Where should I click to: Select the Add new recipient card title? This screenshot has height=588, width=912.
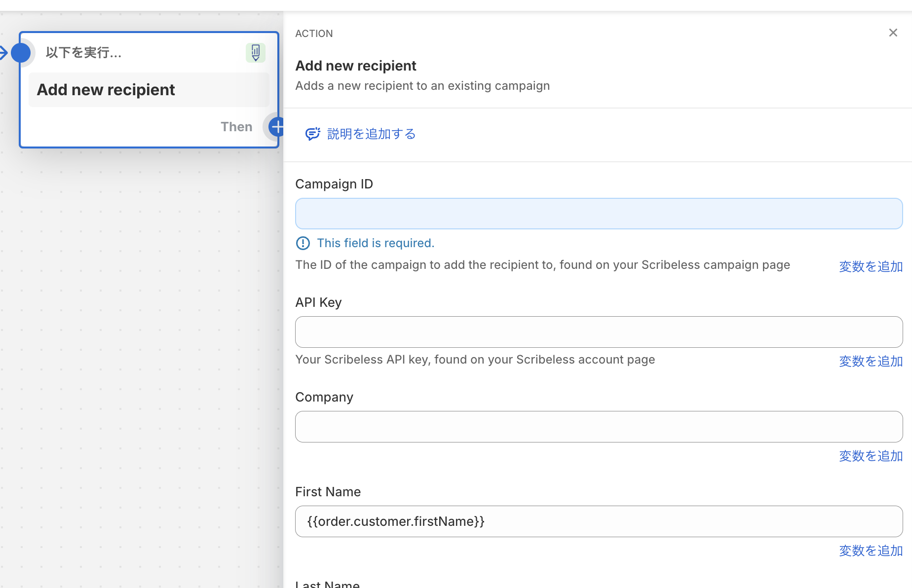(x=106, y=90)
